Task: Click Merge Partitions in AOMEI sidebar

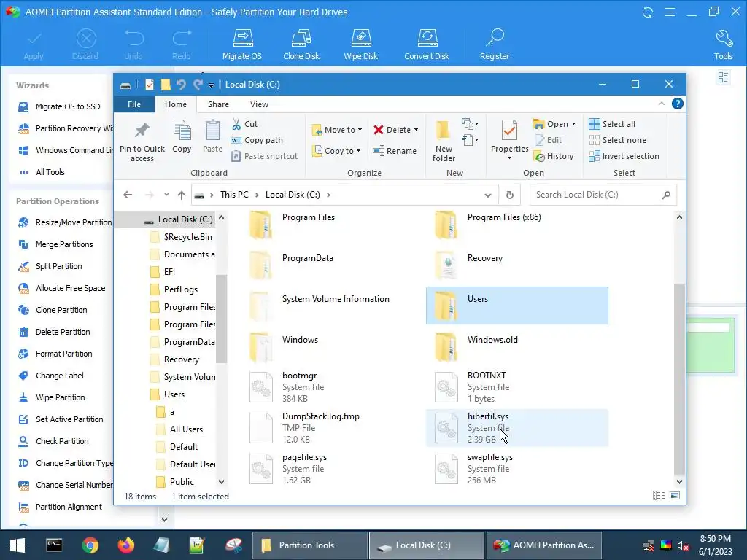Action: 64,244
